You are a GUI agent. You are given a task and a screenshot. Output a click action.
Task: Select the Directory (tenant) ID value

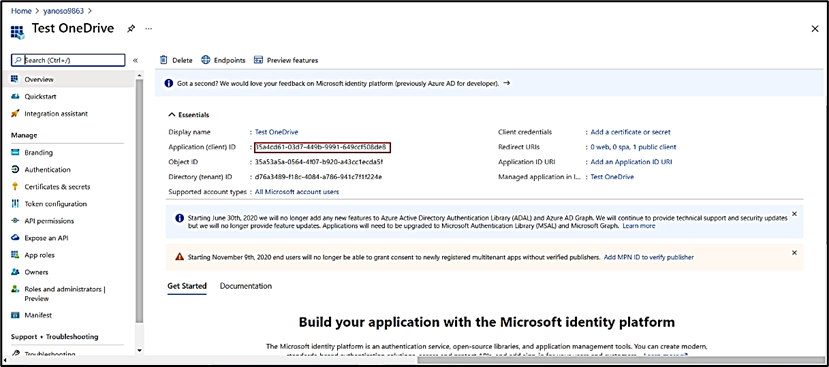(318, 177)
